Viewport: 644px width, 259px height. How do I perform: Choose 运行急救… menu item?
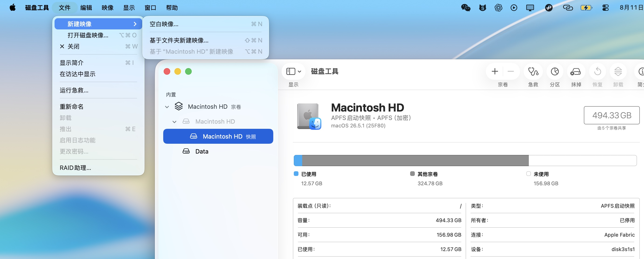click(98, 90)
